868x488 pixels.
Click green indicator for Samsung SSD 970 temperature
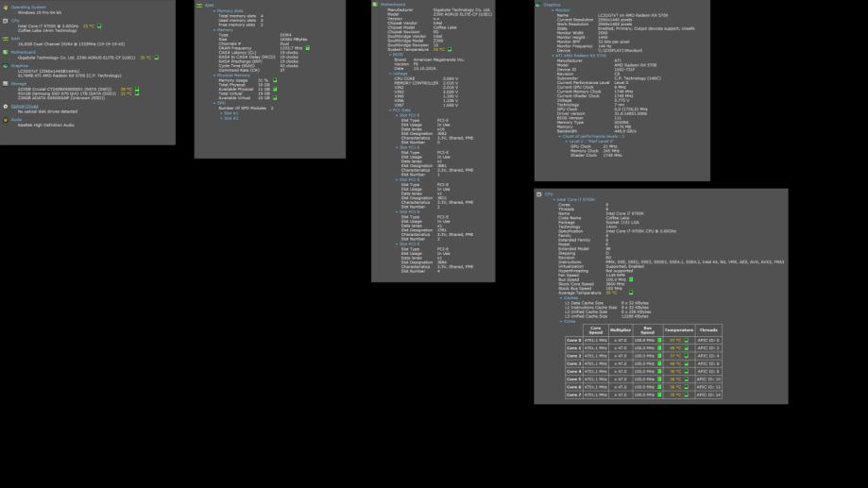(x=137, y=93)
